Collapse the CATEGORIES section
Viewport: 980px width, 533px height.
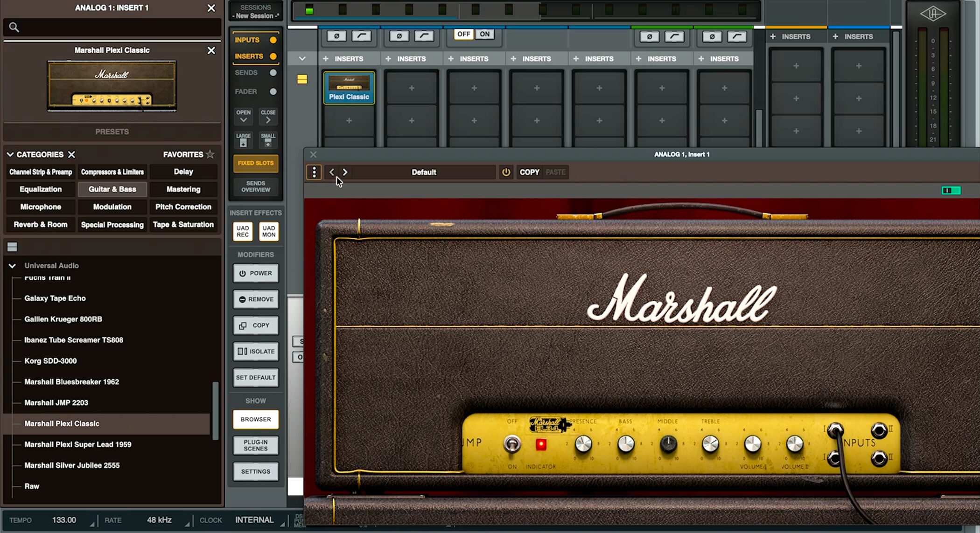[x=10, y=154]
